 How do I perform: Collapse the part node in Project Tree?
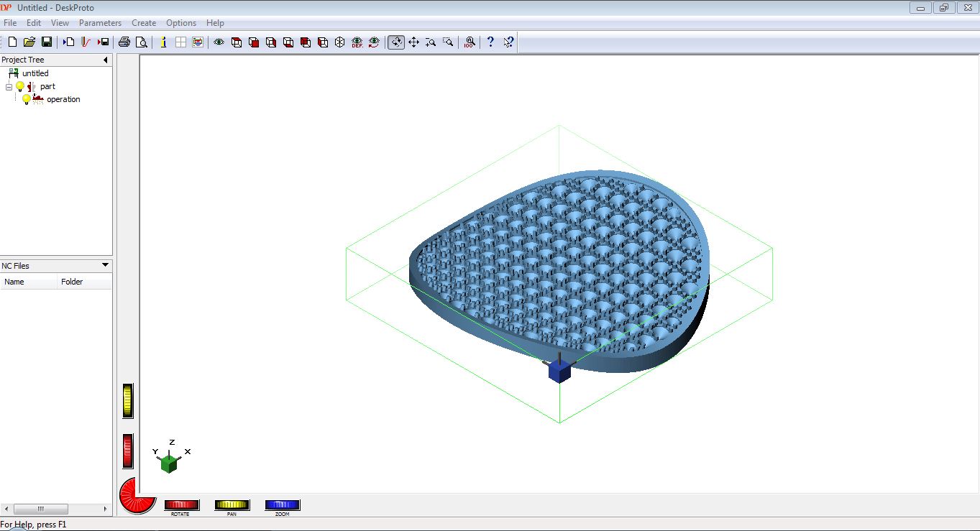click(9, 86)
